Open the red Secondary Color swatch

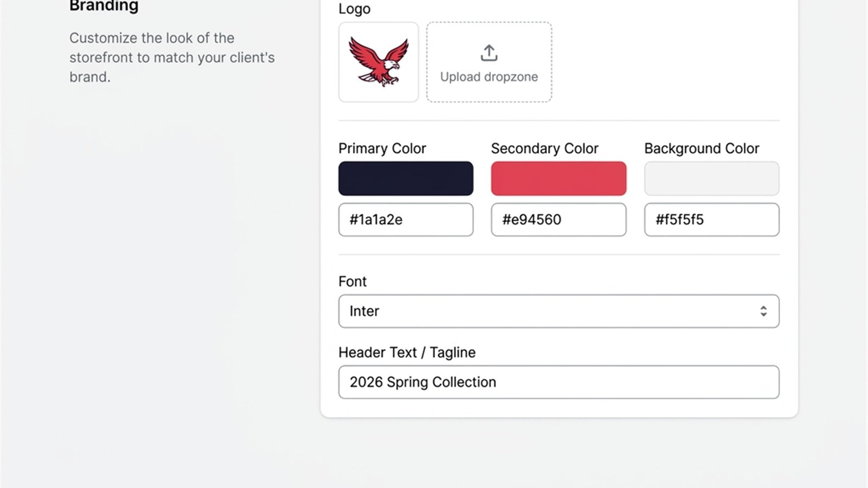pos(559,178)
